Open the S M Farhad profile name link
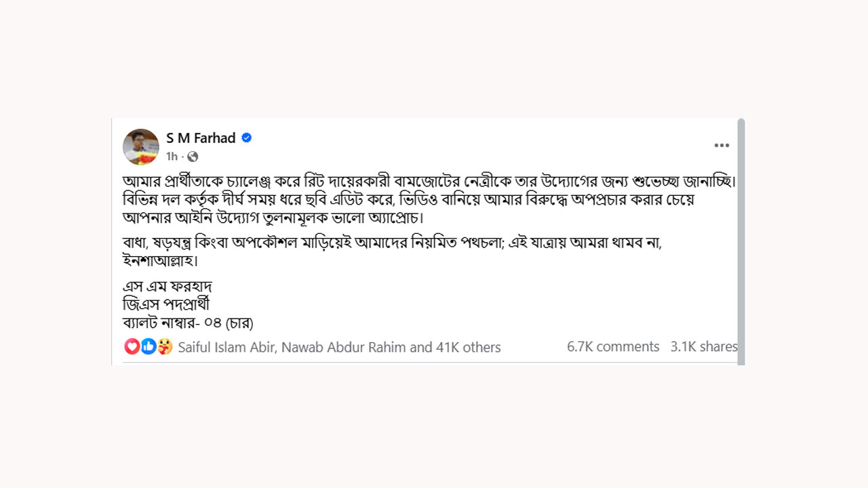The width and height of the screenshot is (868, 488). 201,138
